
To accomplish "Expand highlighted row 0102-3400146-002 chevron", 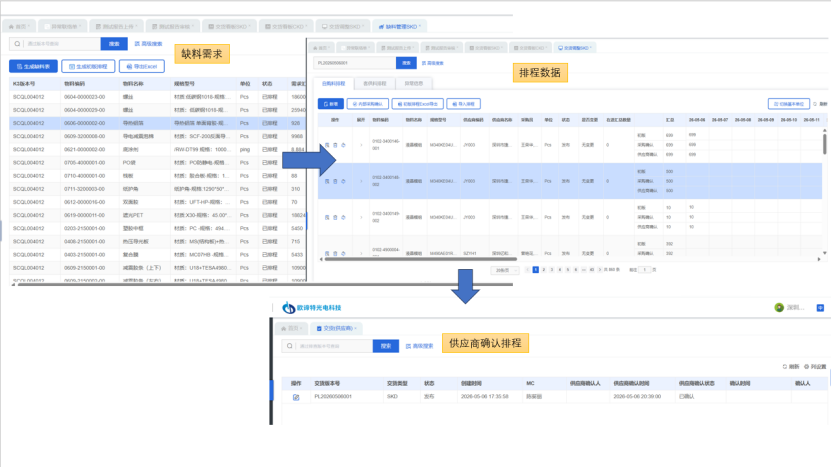I will 361,181.
